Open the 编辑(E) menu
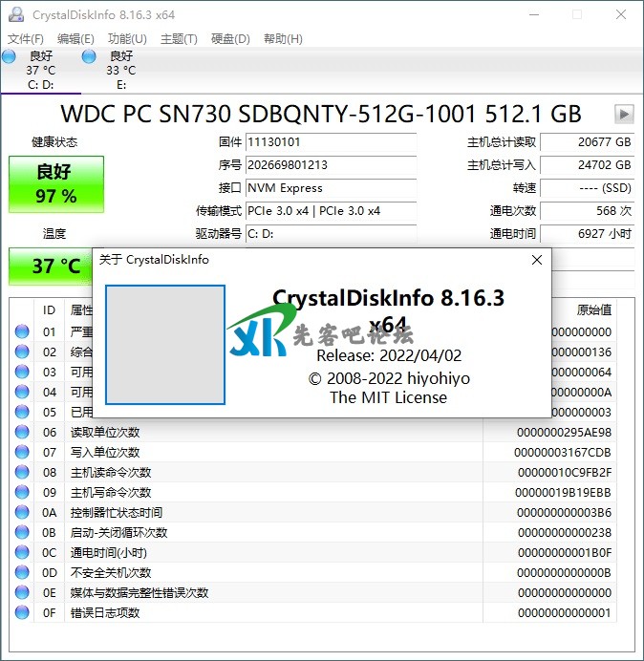The width and height of the screenshot is (644, 661). [75, 39]
